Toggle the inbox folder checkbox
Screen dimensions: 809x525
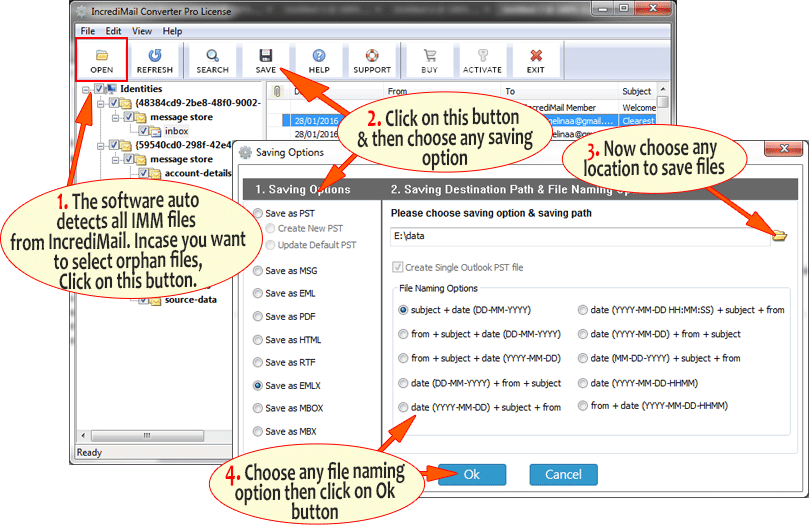point(143,131)
